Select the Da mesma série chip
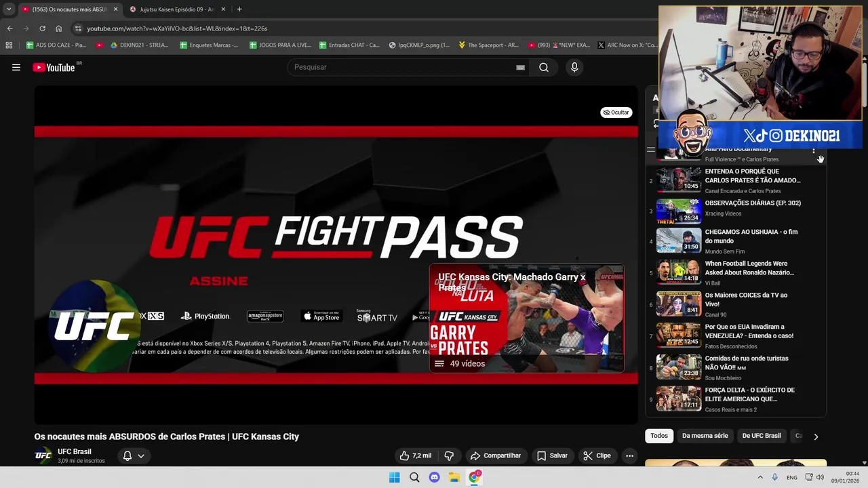 click(x=705, y=436)
